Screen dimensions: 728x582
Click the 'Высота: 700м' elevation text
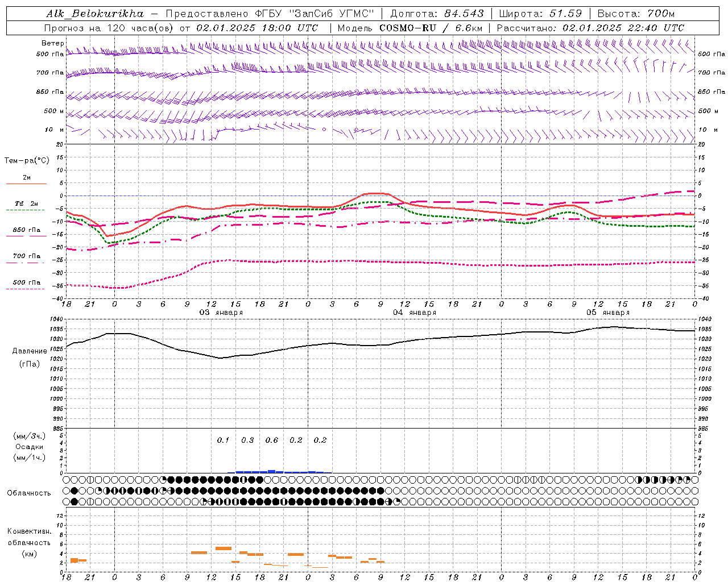[636, 14]
